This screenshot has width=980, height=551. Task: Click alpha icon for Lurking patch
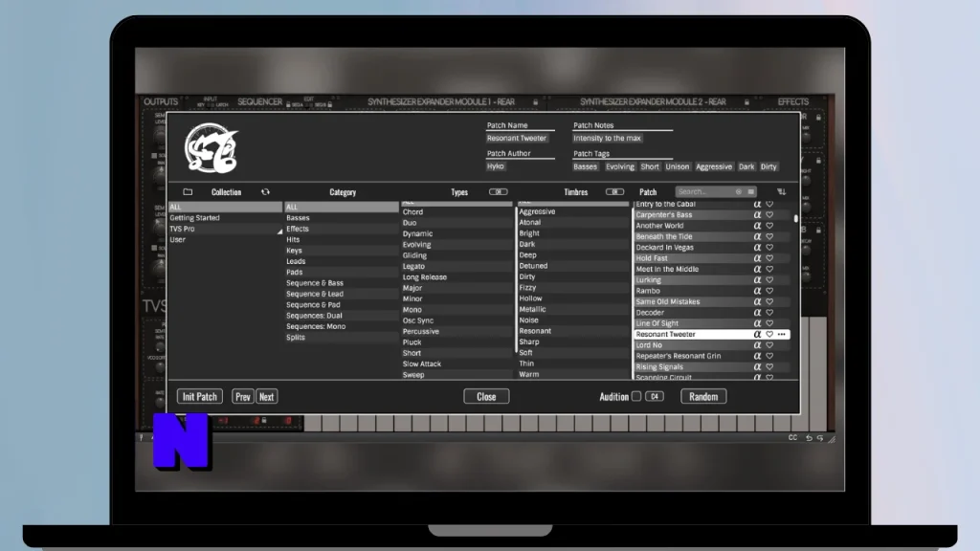(757, 280)
